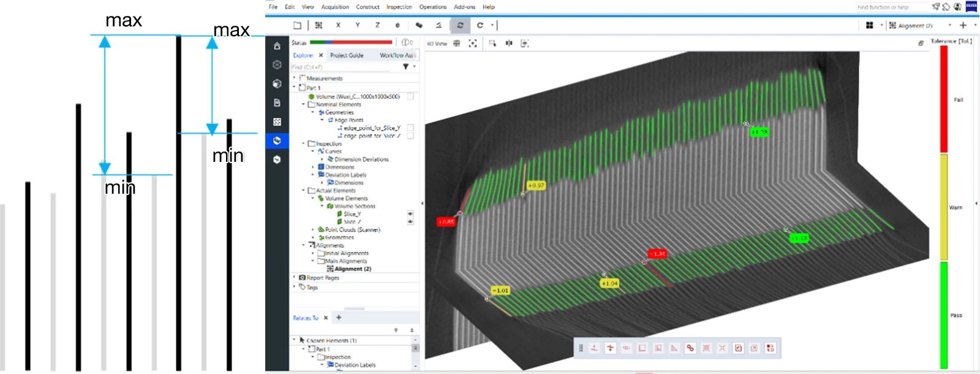Viewport: 980px width, 374px height.
Task: Open the Inspection menu
Action: pyautogui.click(x=399, y=7)
